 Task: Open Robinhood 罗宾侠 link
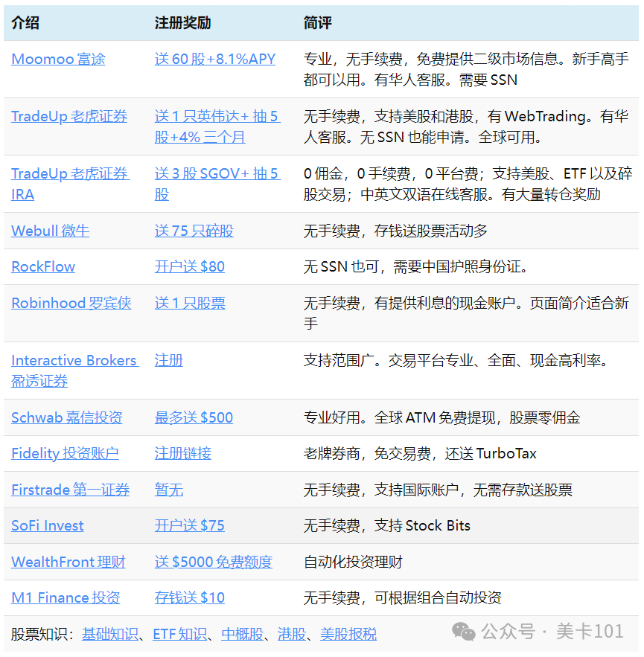(x=71, y=303)
